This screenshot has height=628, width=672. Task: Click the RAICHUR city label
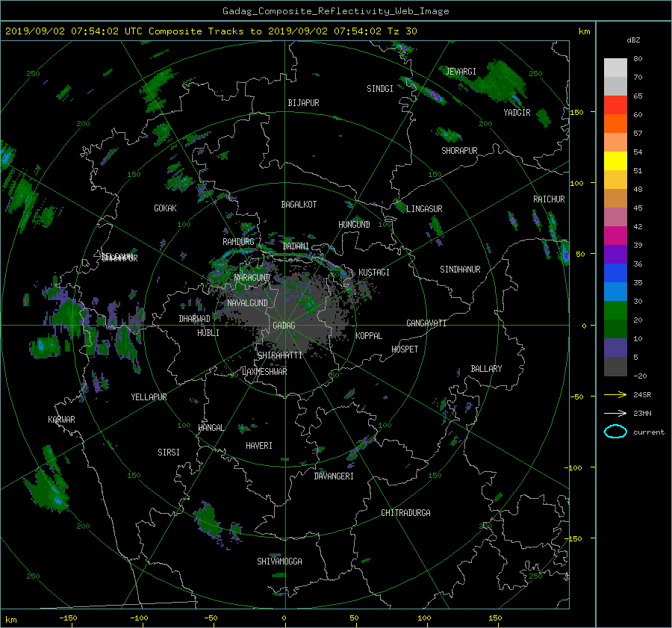(549, 199)
